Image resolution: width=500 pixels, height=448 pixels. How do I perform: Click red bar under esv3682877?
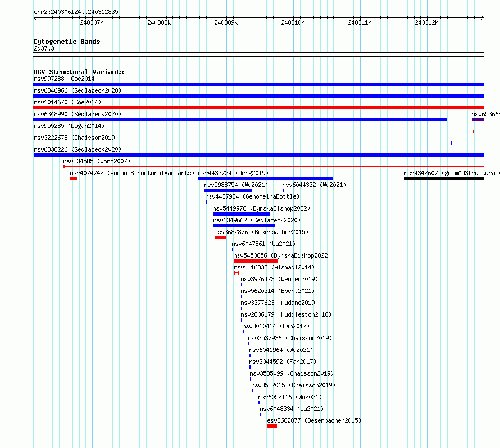point(272,426)
